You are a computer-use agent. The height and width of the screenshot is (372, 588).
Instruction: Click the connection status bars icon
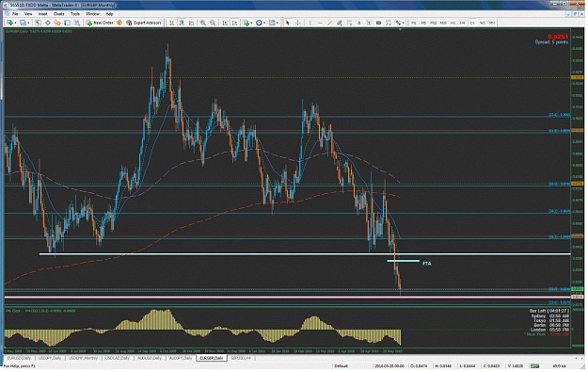click(534, 366)
